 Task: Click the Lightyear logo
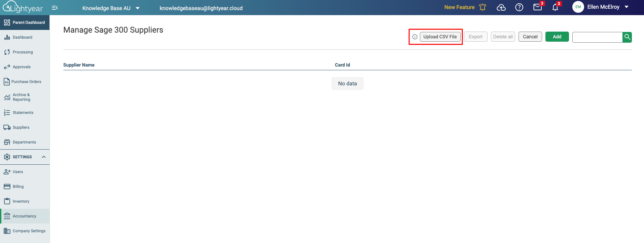coord(23,7)
